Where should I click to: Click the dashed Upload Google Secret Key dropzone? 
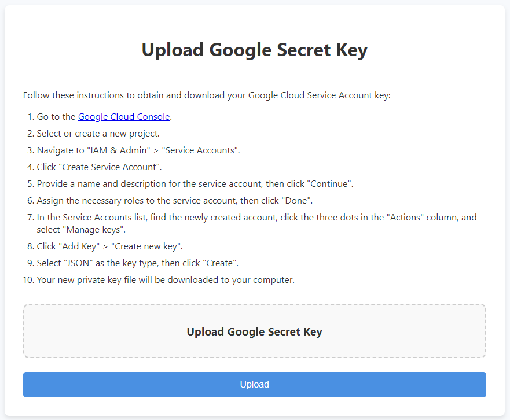[x=254, y=331]
